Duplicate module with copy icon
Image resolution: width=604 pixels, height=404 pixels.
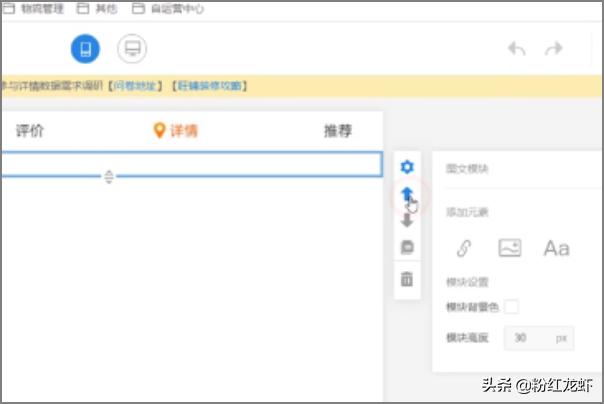pos(407,247)
